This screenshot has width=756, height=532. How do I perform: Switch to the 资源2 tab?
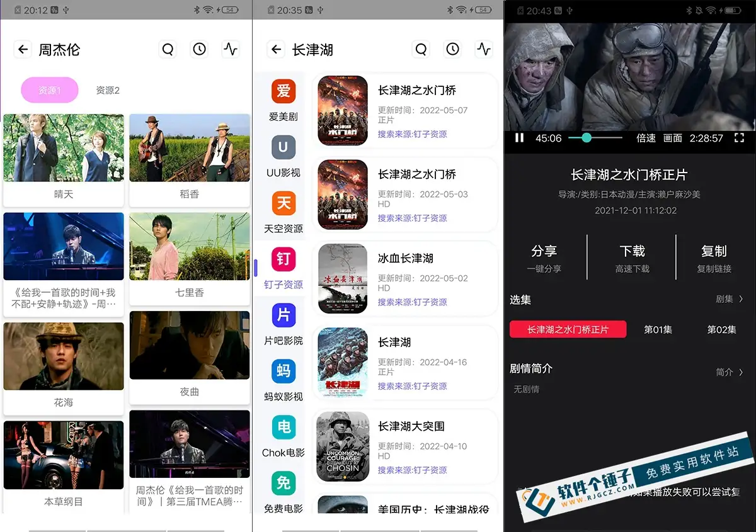click(108, 90)
